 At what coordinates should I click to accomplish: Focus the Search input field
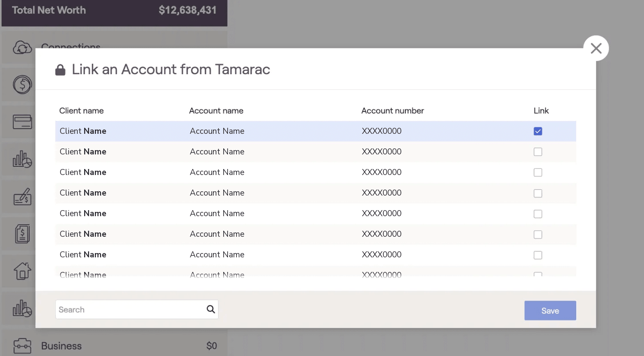(137, 309)
